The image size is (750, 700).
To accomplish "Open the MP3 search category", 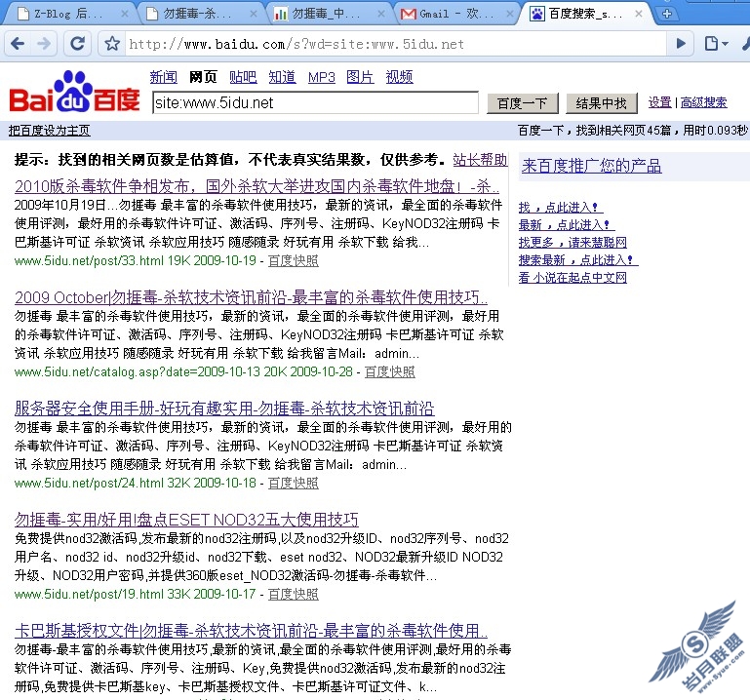I will click(x=322, y=77).
